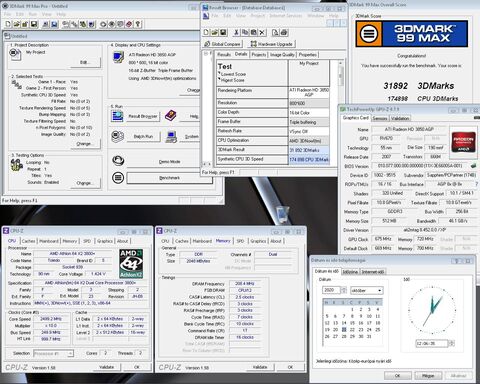480x384 pixels.
Task: Click the time field spinner arrows
Action: [451, 343]
